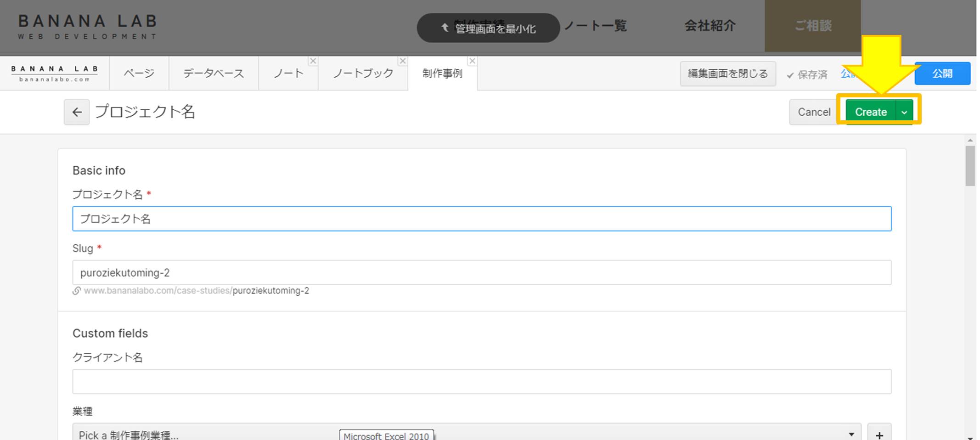This screenshot has width=980, height=440.
Task: Open the ページ tab
Action: tap(139, 73)
